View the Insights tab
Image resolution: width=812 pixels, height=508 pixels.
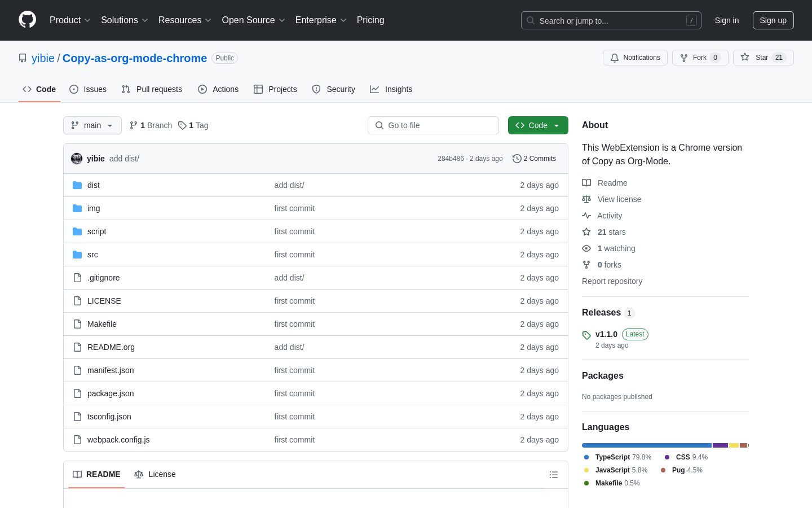[391, 89]
